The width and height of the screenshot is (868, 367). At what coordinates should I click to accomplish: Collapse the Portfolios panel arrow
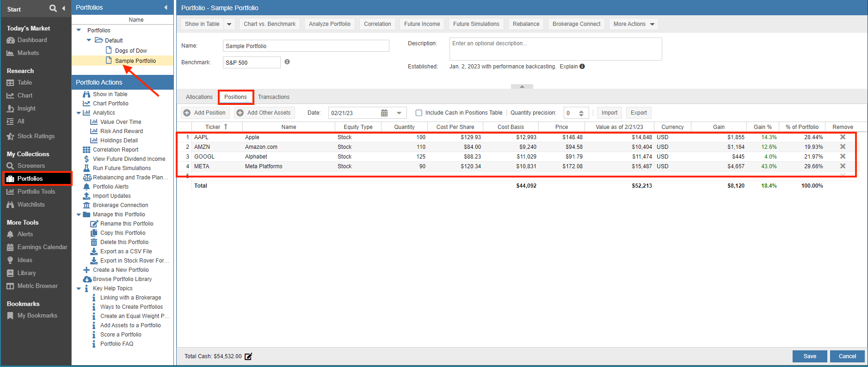[166, 7]
